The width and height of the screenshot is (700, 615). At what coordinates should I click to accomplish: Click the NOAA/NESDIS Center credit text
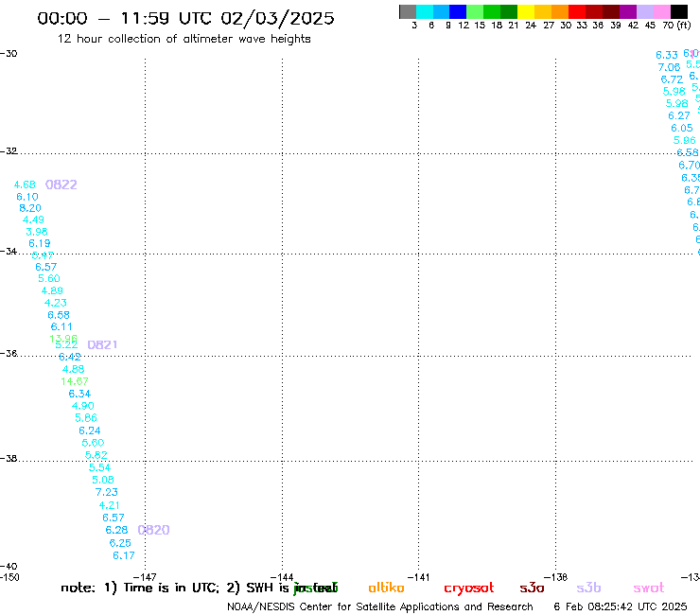pyautogui.click(x=380, y=606)
